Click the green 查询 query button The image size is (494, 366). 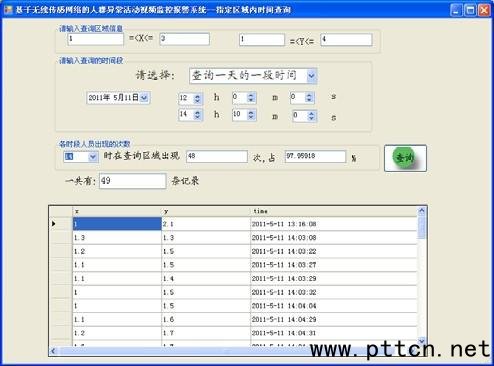405,158
